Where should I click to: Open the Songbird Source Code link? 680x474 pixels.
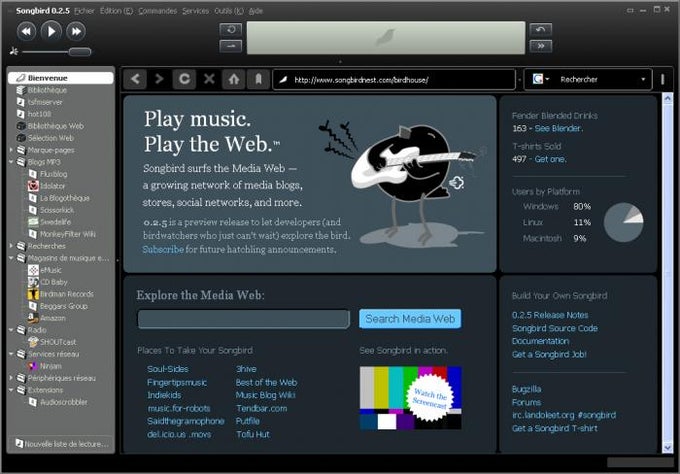555,328
